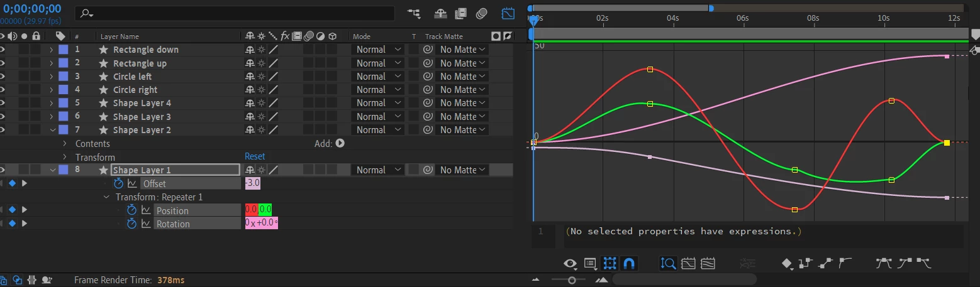Click the Offset value -3.0

[252, 183]
